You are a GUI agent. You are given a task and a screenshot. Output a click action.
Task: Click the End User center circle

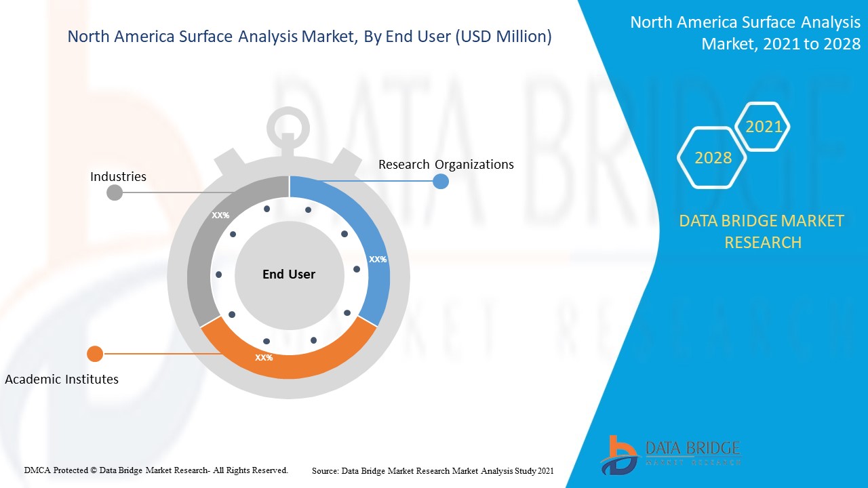(289, 274)
